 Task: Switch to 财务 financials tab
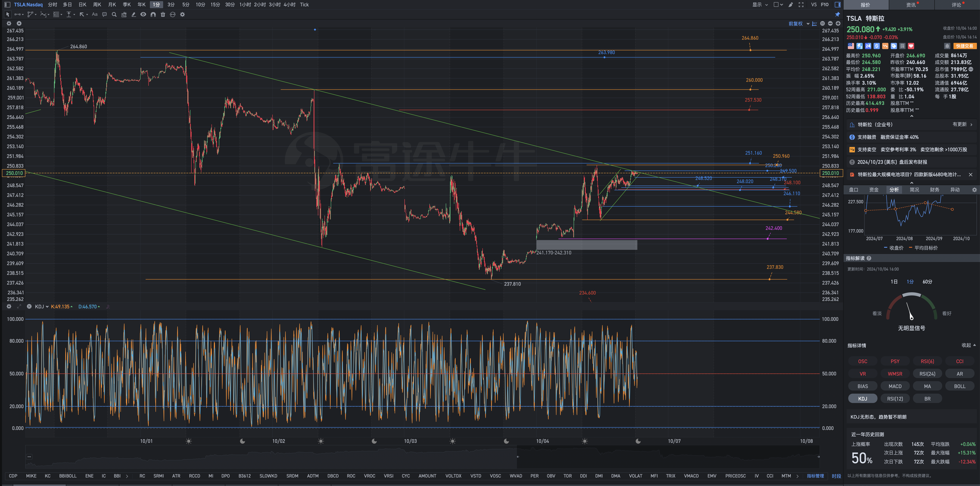point(935,190)
